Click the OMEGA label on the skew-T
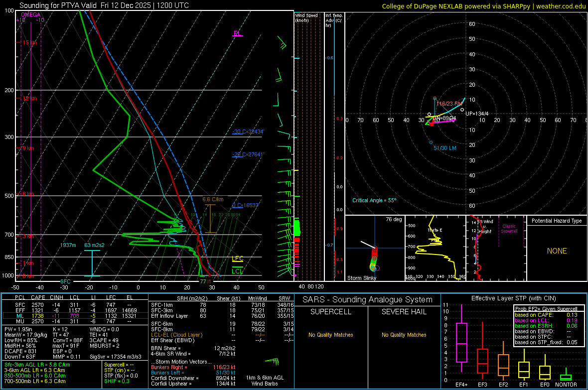The image size is (588, 390). tap(30, 14)
